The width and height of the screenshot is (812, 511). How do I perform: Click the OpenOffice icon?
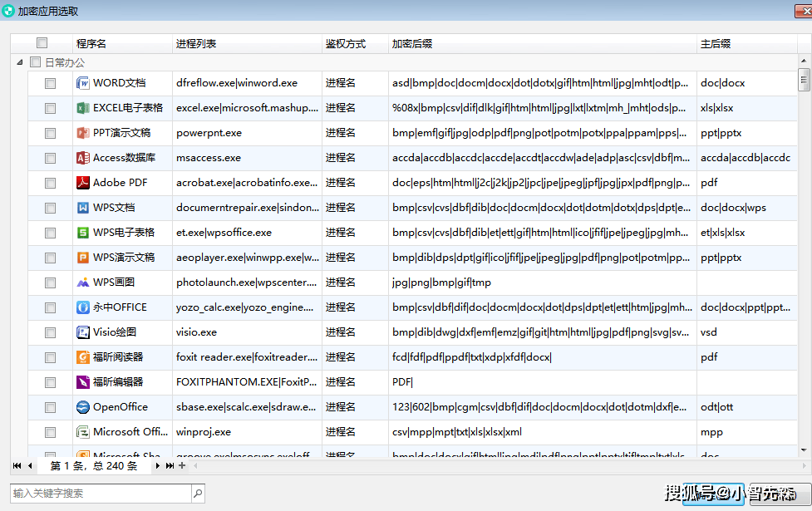click(82, 407)
